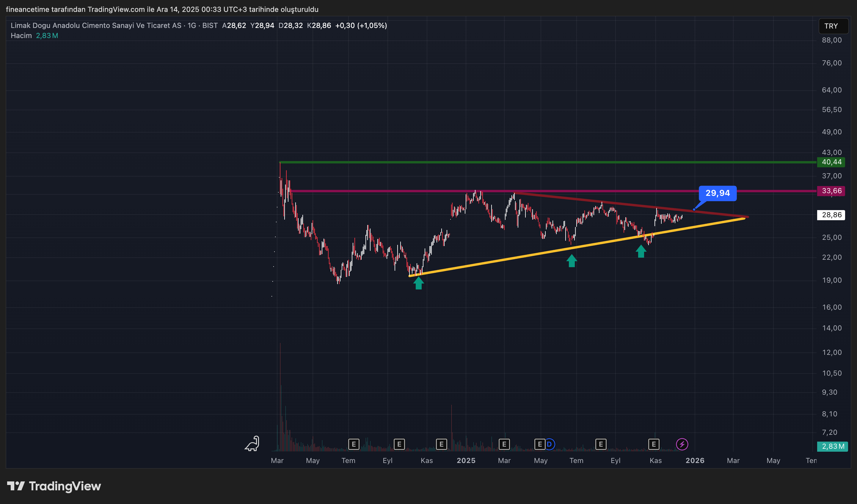This screenshot has width=857, height=504.
Task: Click the teal 2,83 M volume label
Action: [x=833, y=446]
